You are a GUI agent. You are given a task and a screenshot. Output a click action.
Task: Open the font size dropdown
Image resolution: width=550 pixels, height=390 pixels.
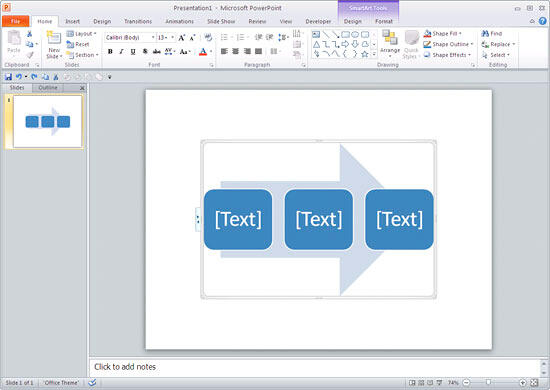tap(173, 38)
